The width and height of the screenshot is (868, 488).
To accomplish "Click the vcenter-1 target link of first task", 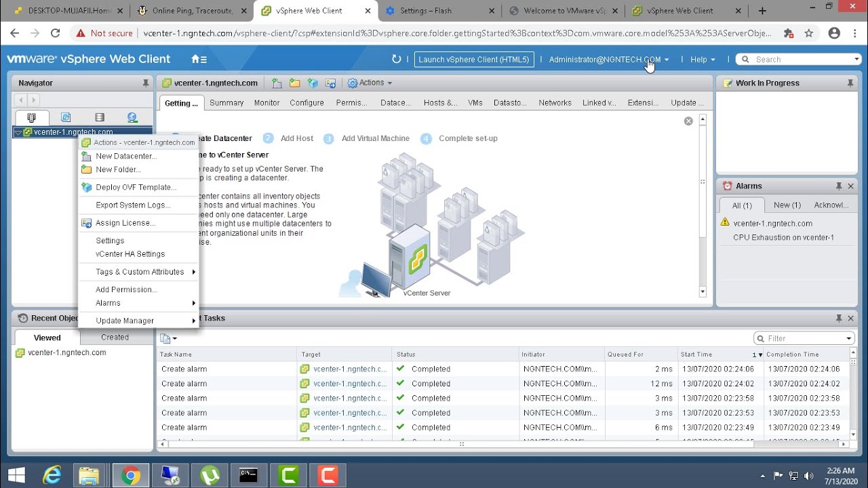I will [x=351, y=369].
